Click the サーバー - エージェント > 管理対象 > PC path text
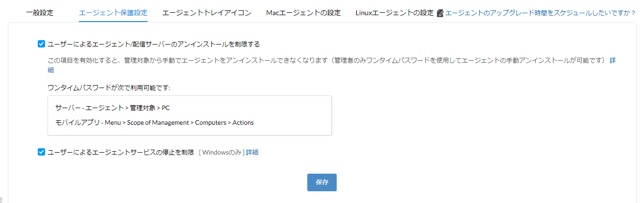Image resolution: width=644 pixels, height=203 pixels. [113, 108]
